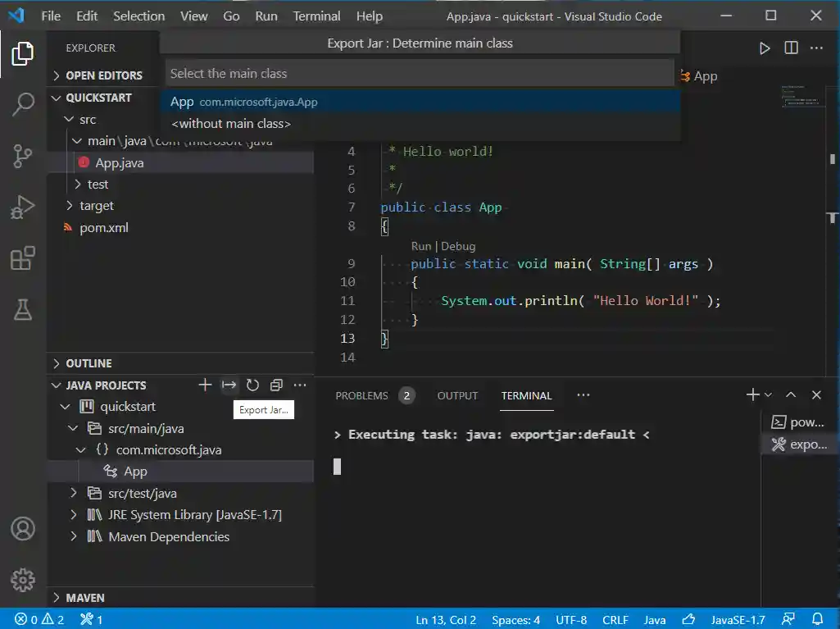Click the Export Jar icon in Java Projects

click(229, 385)
